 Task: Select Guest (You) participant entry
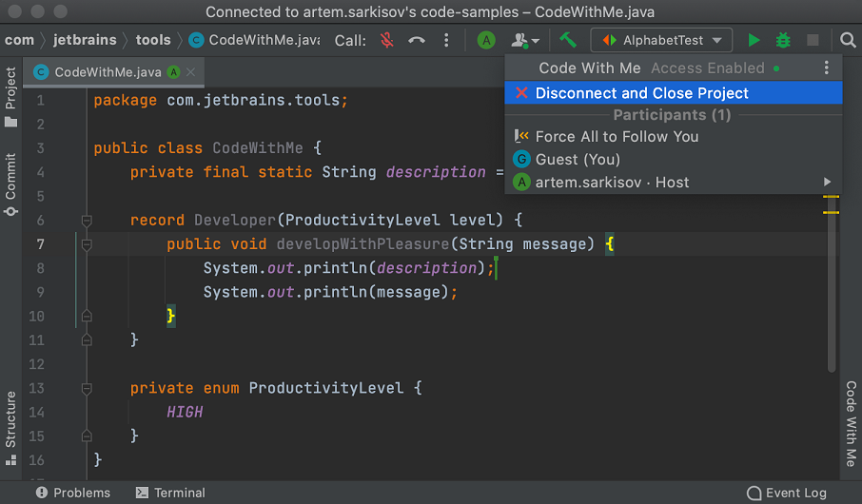click(x=578, y=159)
